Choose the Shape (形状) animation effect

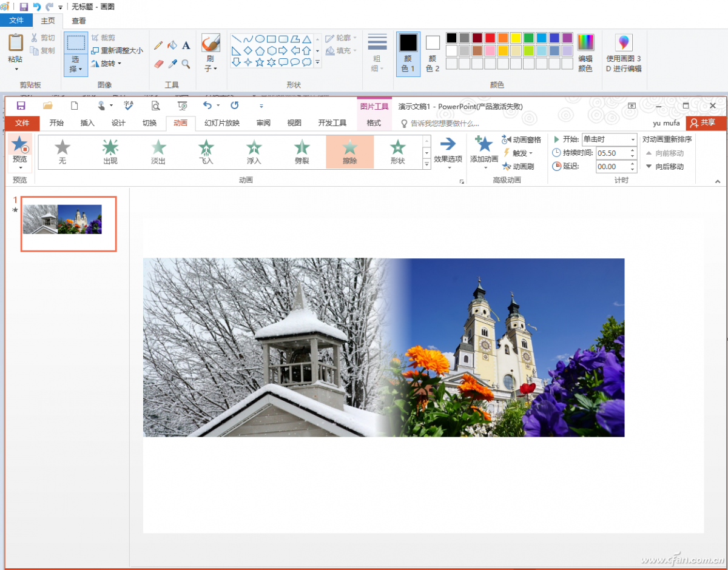(x=397, y=152)
